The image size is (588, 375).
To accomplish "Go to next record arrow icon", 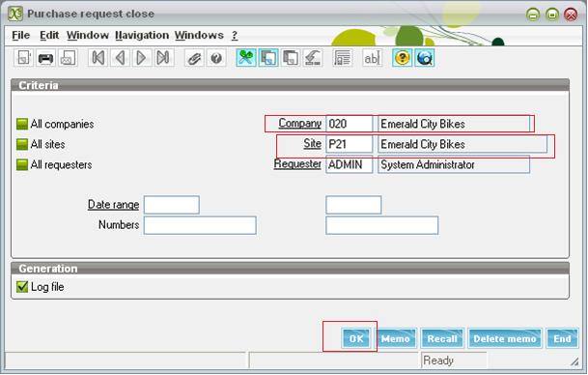I will pos(142,58).
